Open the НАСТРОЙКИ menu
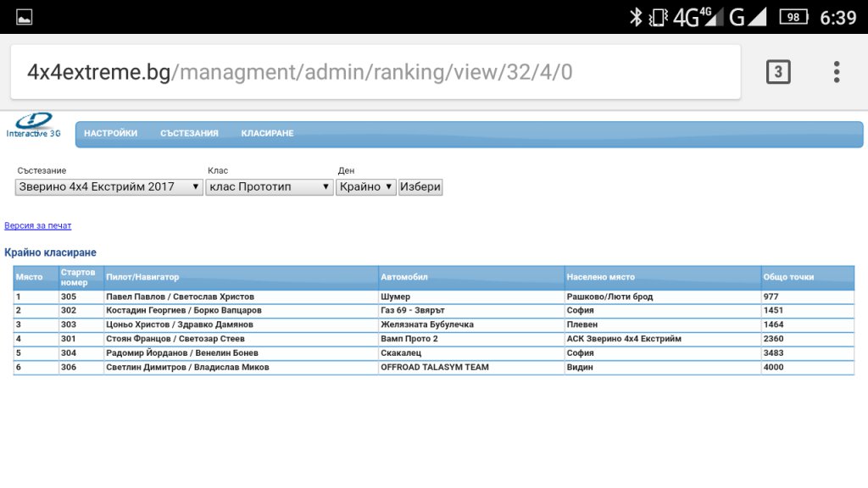Screen dimensions: 868x488 [x=110, y=134]
